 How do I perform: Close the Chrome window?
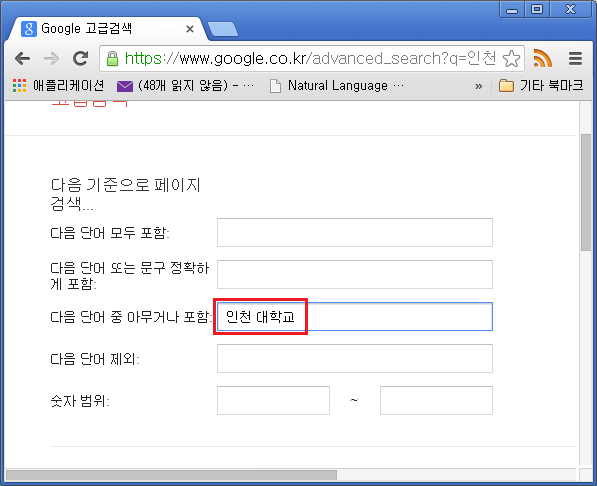coord(570,9)
